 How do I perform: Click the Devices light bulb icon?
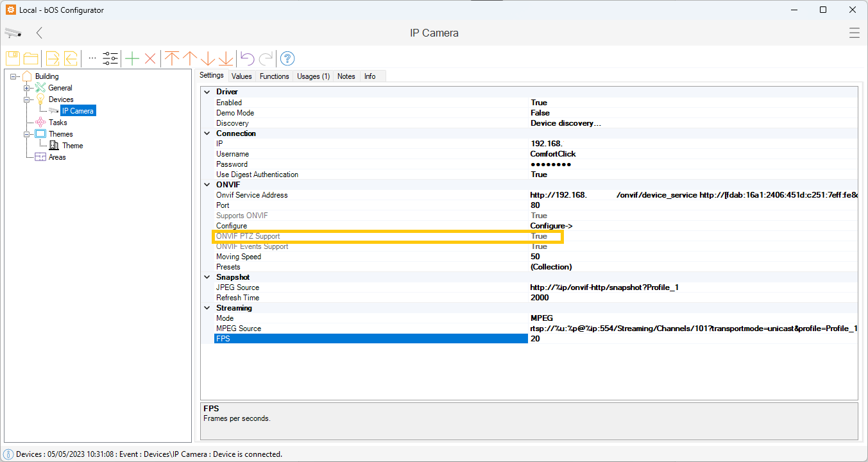click(40, 99)
